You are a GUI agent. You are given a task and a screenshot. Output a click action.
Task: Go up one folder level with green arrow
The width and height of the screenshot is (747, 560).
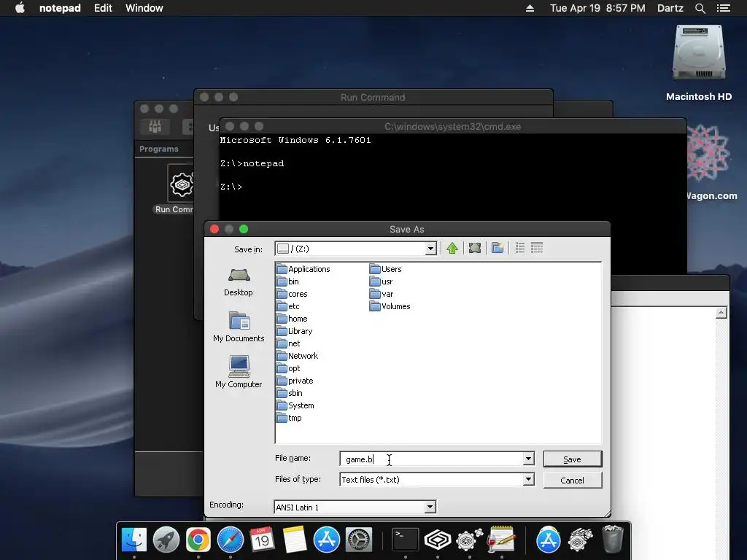[x=452, y=248]
